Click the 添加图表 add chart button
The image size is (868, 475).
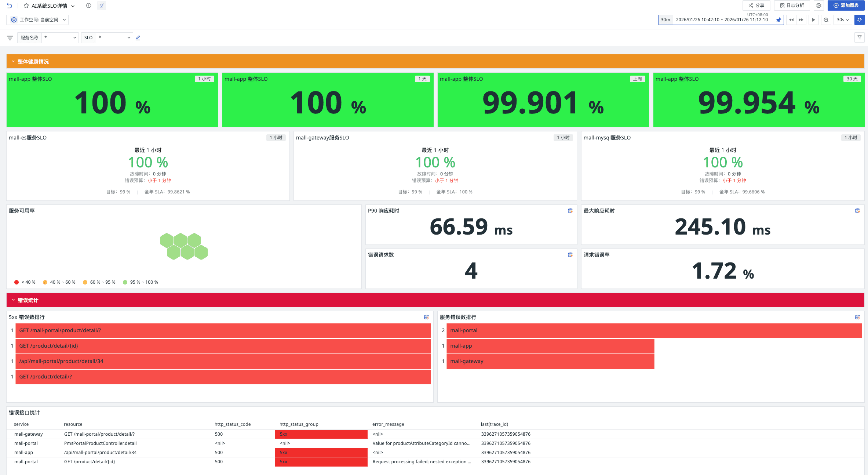point(846,6)
